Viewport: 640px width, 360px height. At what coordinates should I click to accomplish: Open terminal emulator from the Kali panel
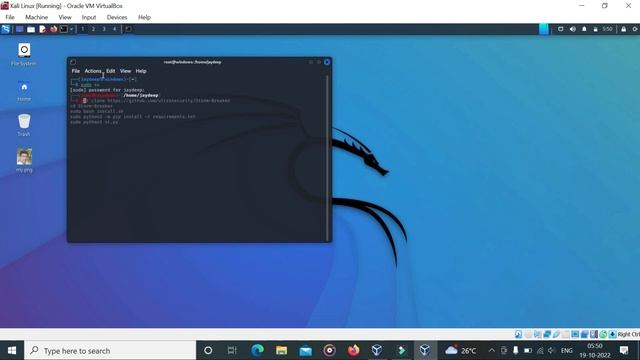click(x=64, y=29)
